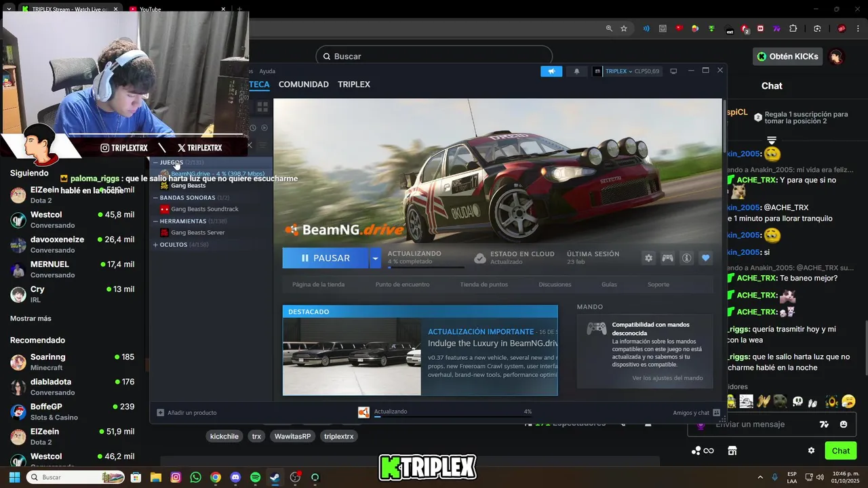Select Gang Beasts Soundtrack in library
The width and height of the screenshot is (868, 488).
pyautogui.click(x=203, y=209)
